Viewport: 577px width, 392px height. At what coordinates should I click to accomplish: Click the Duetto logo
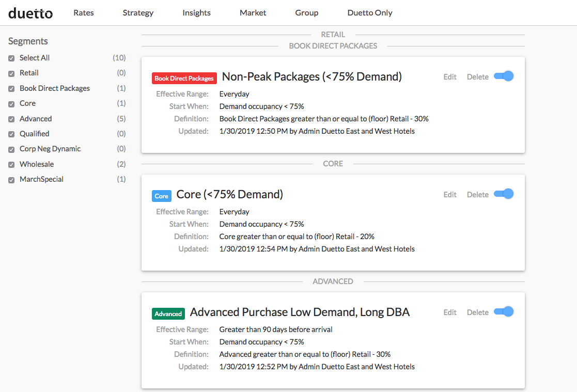tap(30, 13)
